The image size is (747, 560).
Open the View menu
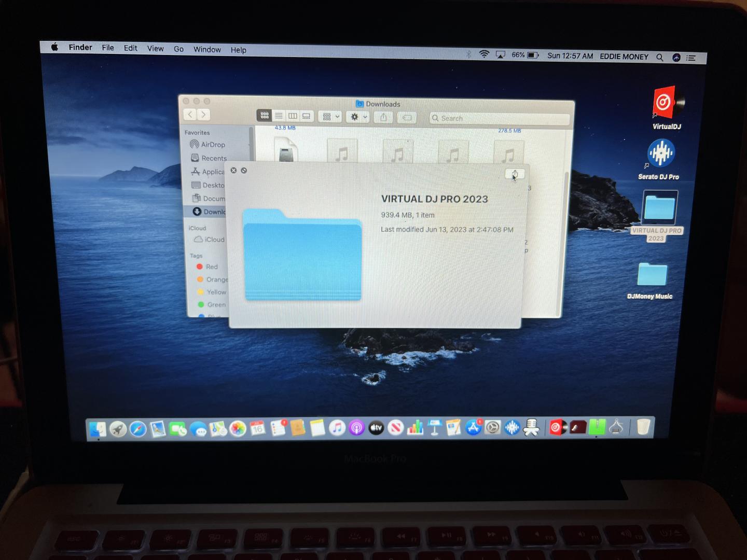point(156,49)
